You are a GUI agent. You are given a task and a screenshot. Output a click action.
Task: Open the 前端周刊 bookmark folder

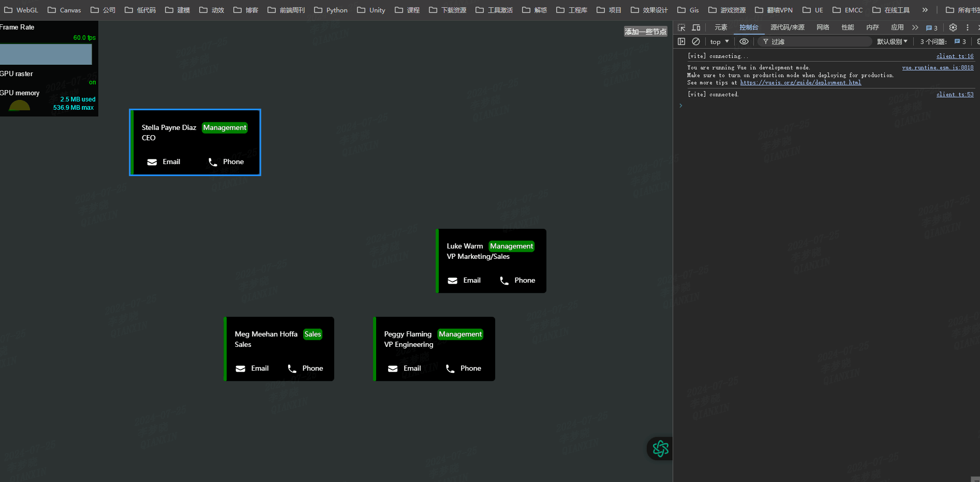click(x=286, y=10)
